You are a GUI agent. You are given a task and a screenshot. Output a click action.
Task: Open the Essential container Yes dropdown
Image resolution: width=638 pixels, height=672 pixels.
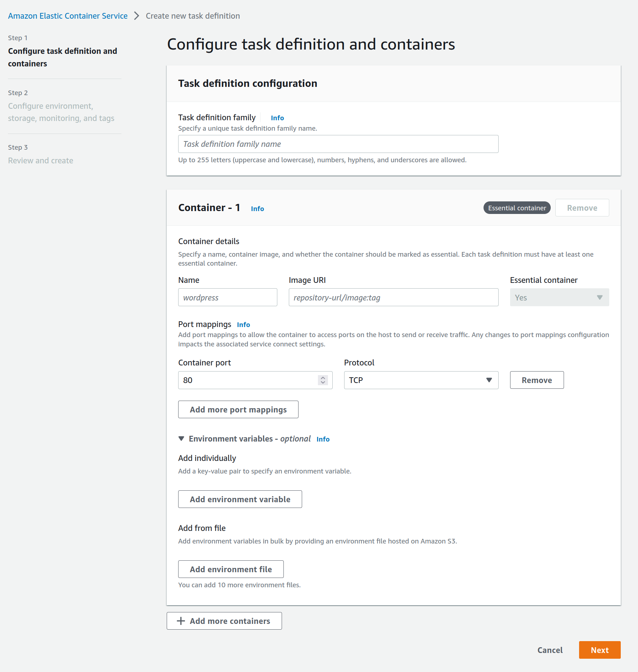click(x=559, y=298)
